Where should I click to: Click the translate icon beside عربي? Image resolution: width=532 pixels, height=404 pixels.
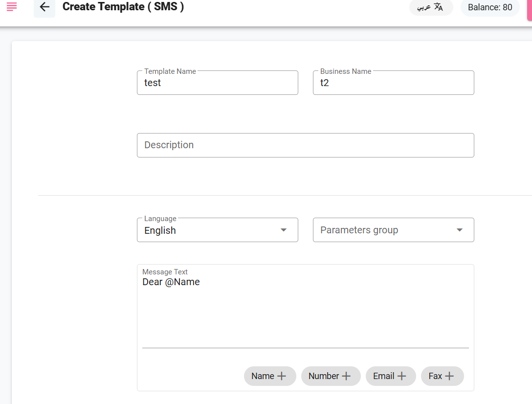pyautogui.click(x=438, y=7)
